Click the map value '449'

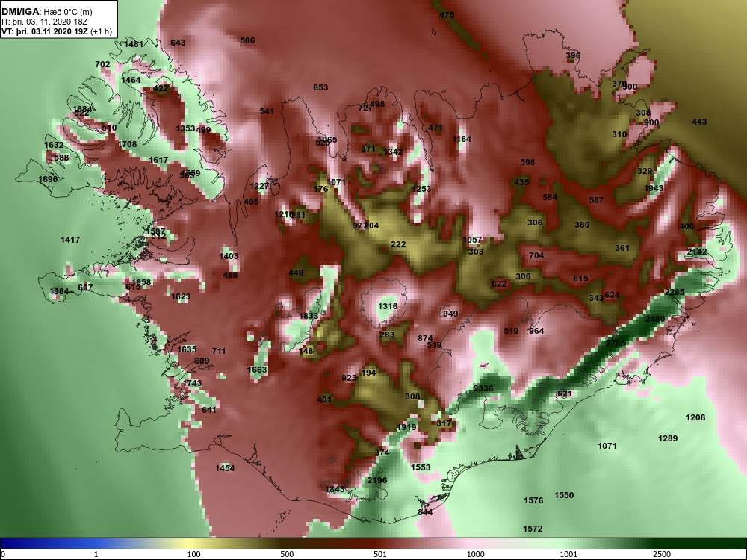296,273
